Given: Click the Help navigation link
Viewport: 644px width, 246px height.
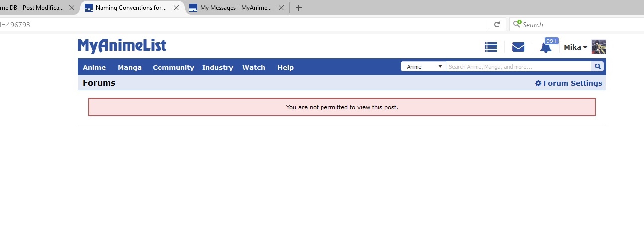Looking at the screenshot, I should pos(285,67).
